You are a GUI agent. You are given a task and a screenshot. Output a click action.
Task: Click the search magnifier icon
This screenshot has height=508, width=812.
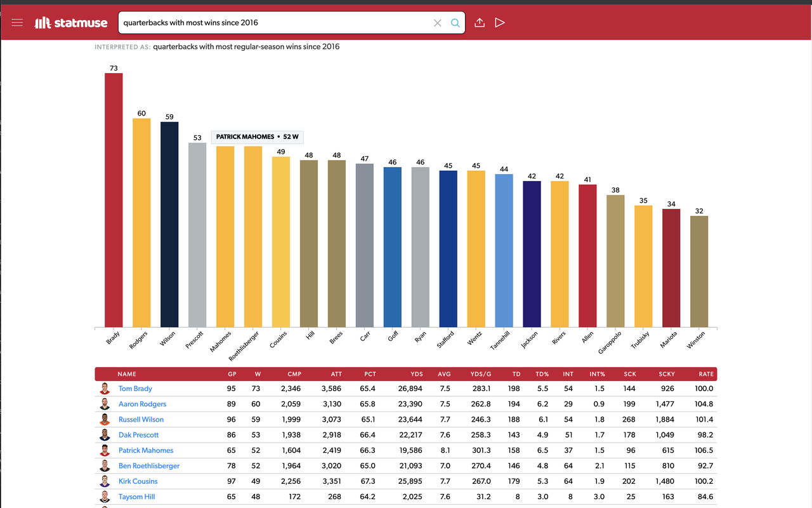(x=455, y=23)
